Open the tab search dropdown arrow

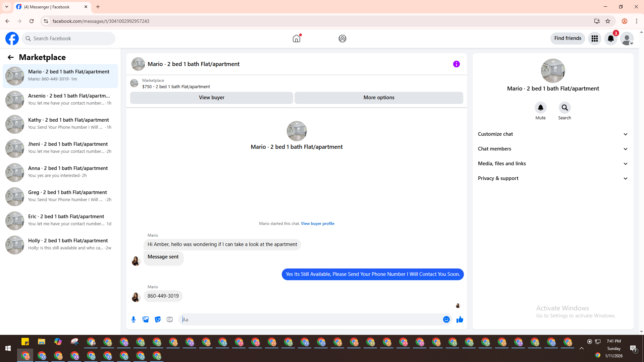(x=7, y=7)
